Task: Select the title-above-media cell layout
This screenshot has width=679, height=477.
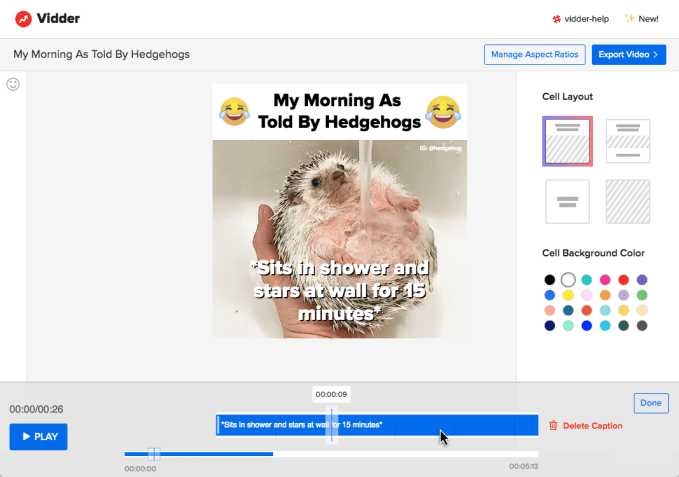Action: click(x=568, y=141)
